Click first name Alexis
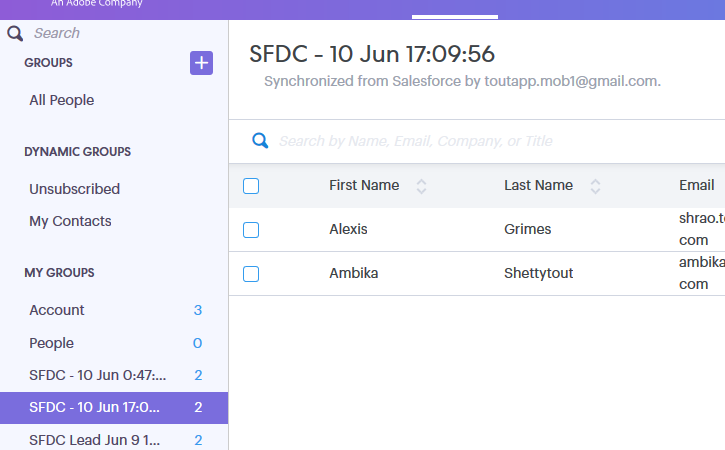This screenshot has height=450, width=725. point(348,229)
